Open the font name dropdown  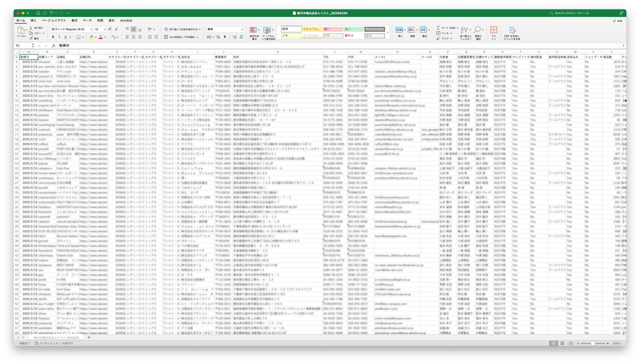click(x=91, y=29)
